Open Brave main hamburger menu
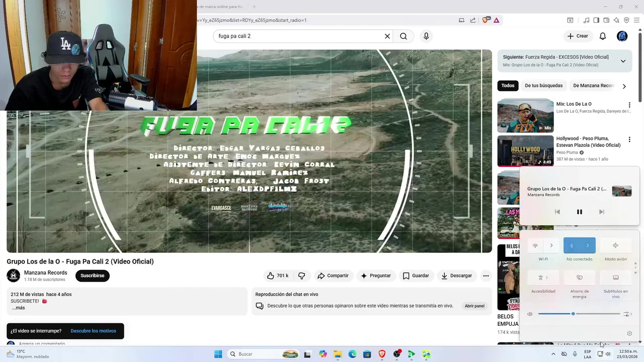644x362 pixels. (636, 20)
